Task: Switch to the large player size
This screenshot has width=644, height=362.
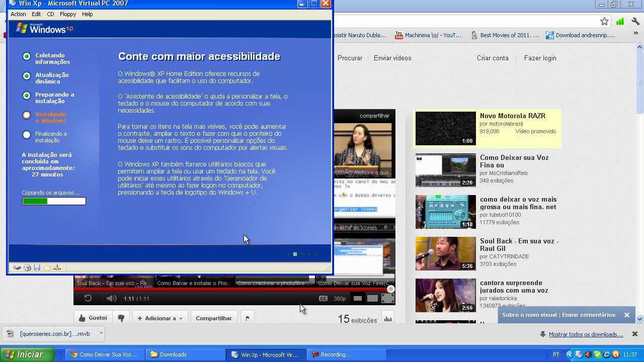Action: click(372, 299)
